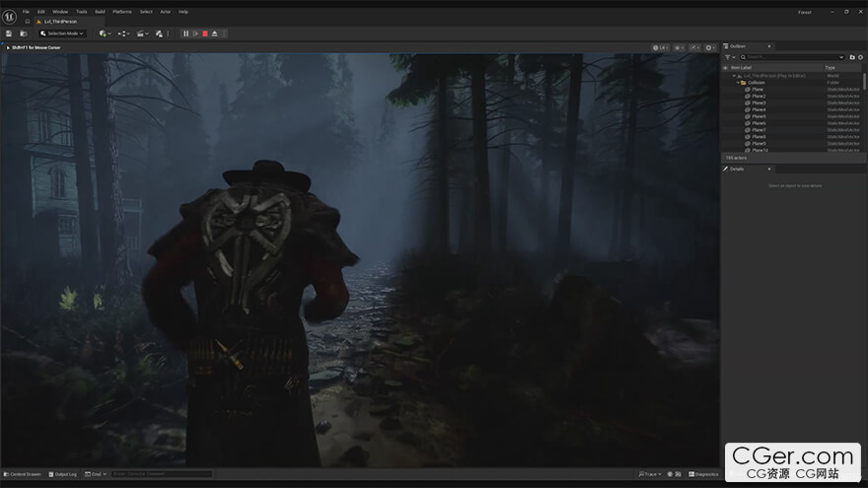The height and width of the screenshot is (488, 868).
Task: Open the Selection Mode dropdown
Action: pyautogui.click(x=62, y=34)
